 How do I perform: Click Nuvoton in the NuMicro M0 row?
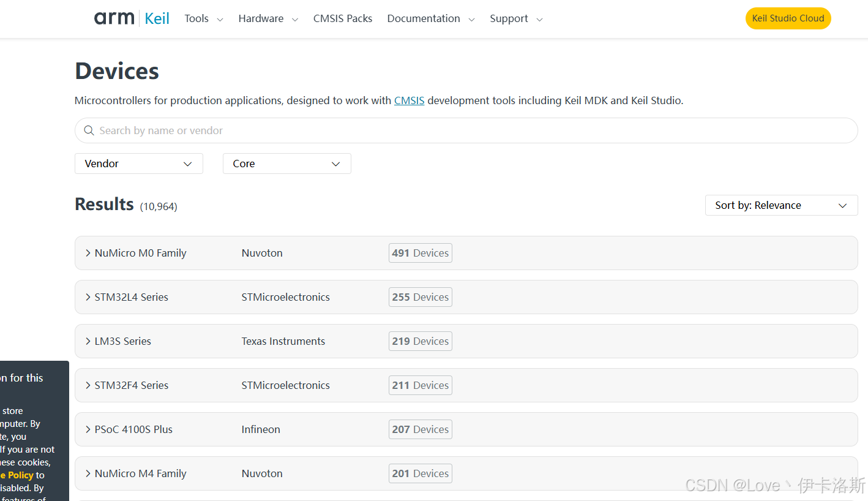point(262,253)
